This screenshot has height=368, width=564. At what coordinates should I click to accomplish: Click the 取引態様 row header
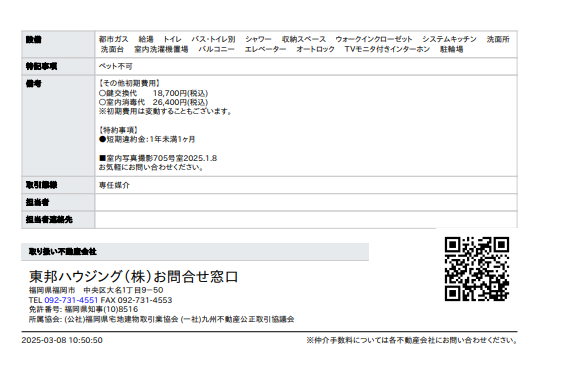pyautogui.click(x=58, y=185)
